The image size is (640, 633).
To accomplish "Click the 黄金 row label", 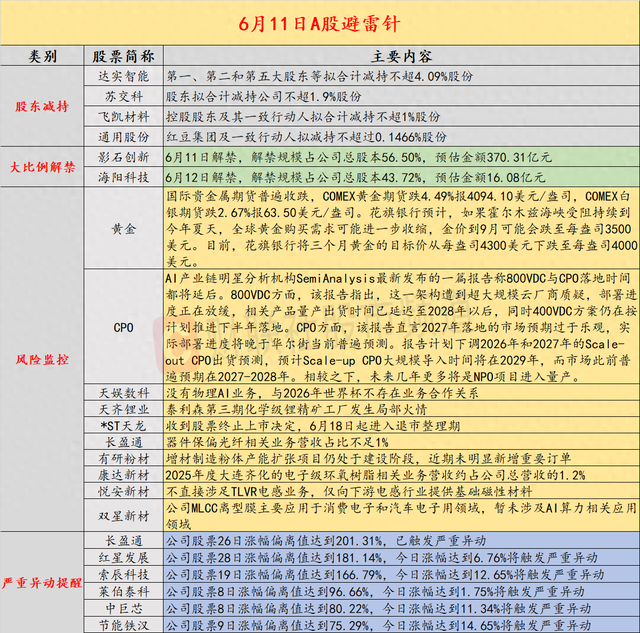I will click(123, 229).
